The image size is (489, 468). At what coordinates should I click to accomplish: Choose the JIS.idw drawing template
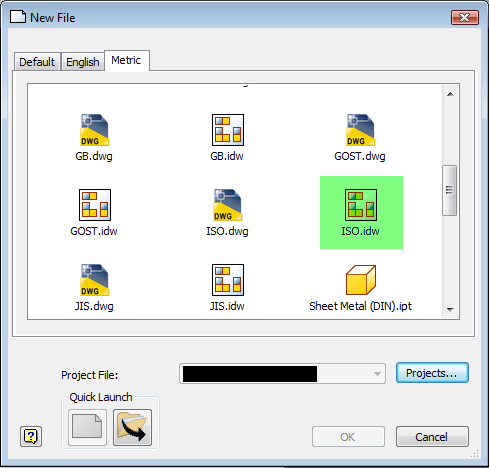(228, 280)
